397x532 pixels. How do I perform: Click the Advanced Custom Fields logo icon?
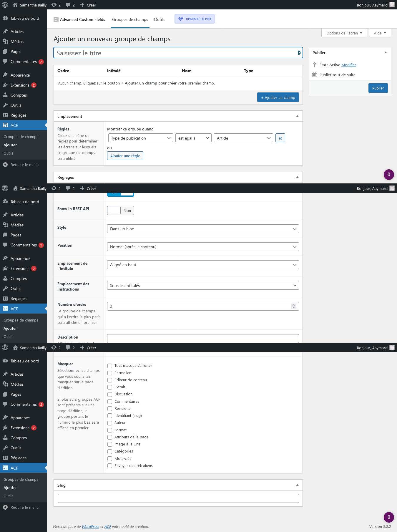(56, 20)
